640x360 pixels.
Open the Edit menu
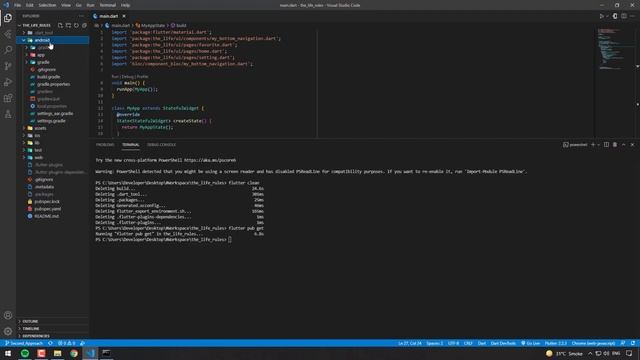(30, 5)
